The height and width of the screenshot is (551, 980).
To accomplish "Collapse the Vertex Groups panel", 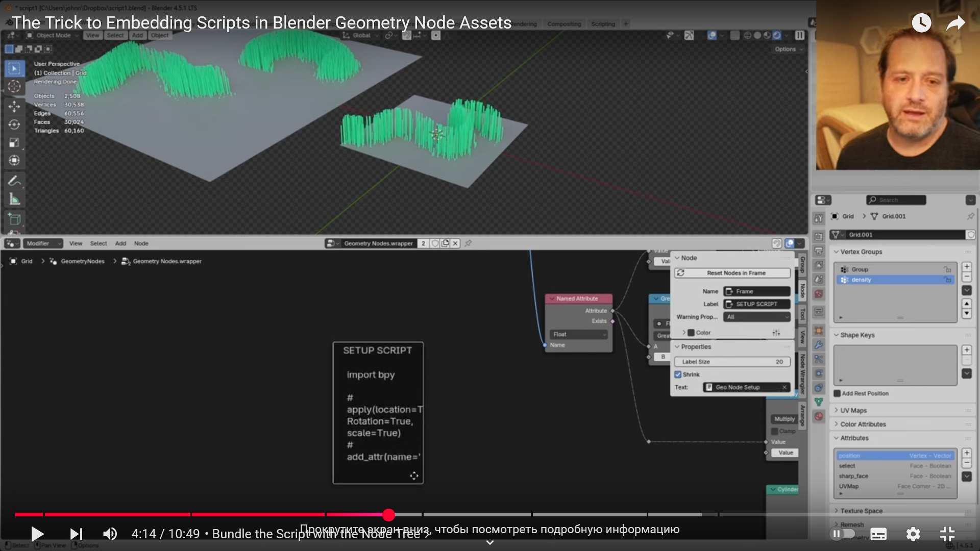I will [861, 252].
